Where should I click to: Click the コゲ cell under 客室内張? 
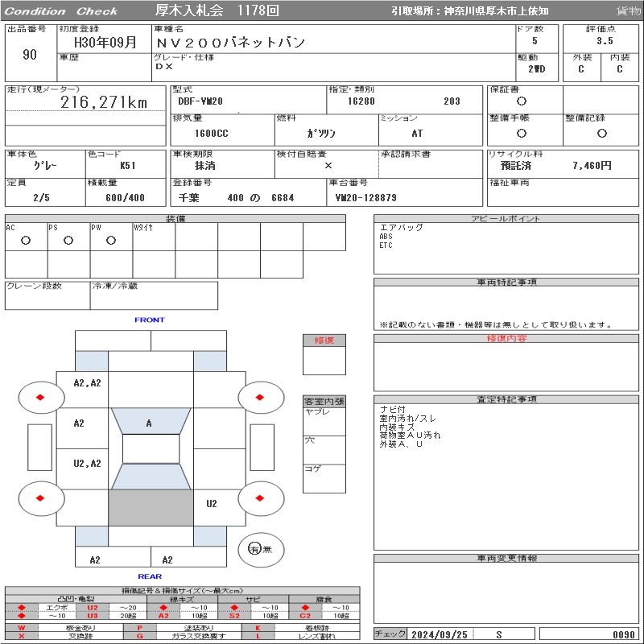click(x=324, y=478)
